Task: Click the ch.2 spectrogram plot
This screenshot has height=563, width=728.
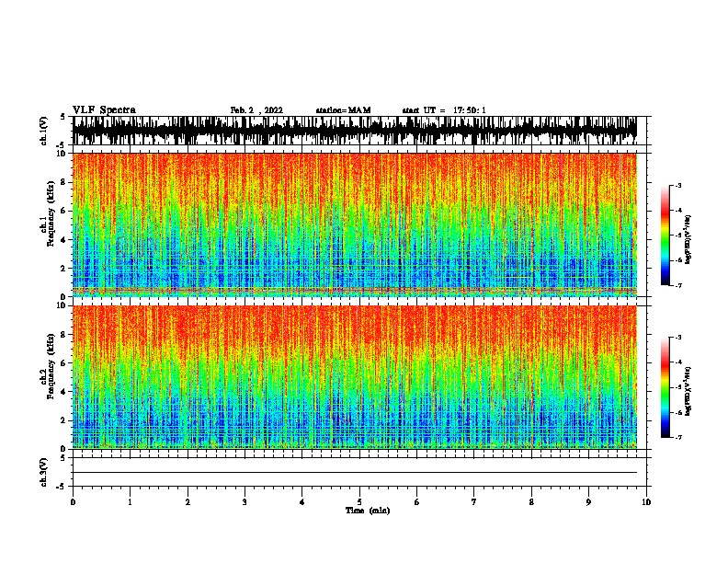Action: pyautogui.click(x=355, y=377)
